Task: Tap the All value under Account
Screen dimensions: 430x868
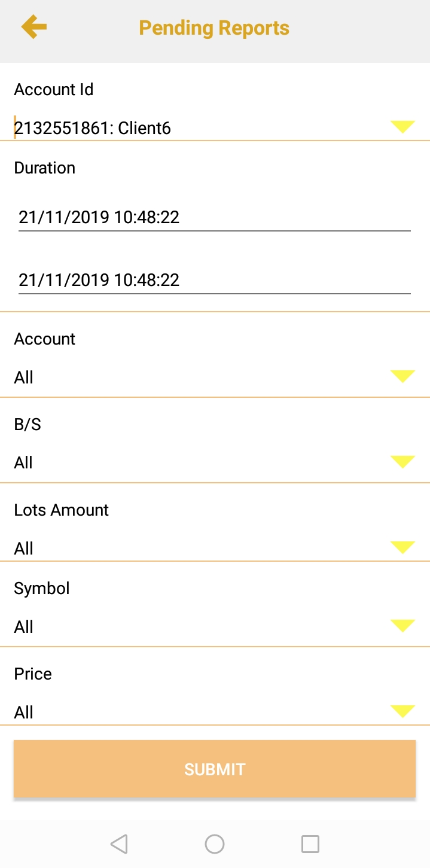Action: [24, 377]
